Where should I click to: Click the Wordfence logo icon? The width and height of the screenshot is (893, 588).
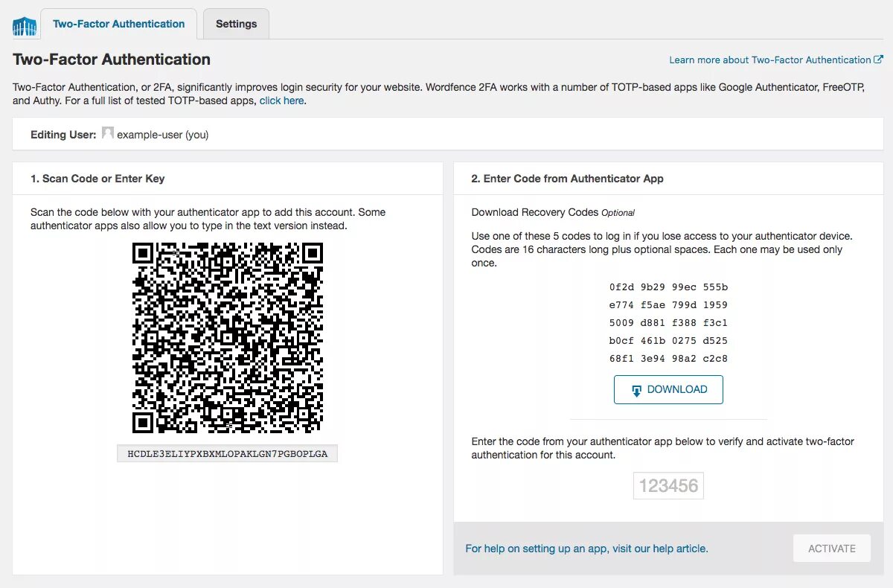[x=25, y=26]
